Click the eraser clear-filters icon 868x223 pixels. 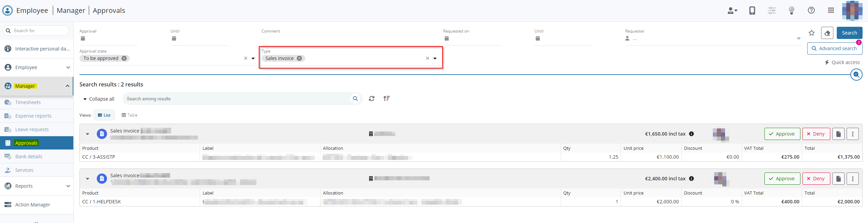[x=827, y=33]
